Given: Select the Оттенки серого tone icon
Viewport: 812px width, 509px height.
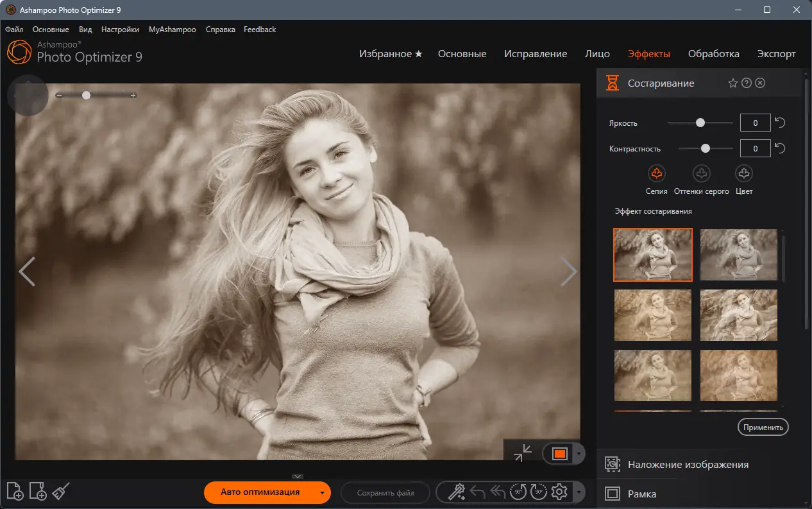Looking at the screenshot, I should tap(702, 173).
